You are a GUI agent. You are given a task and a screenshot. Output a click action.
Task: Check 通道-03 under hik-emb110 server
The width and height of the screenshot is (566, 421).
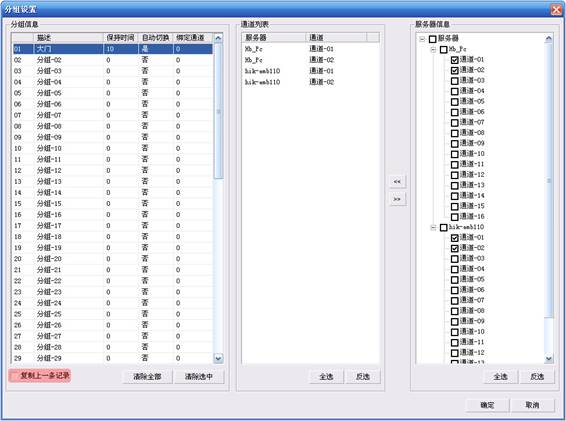coord(455,259)
